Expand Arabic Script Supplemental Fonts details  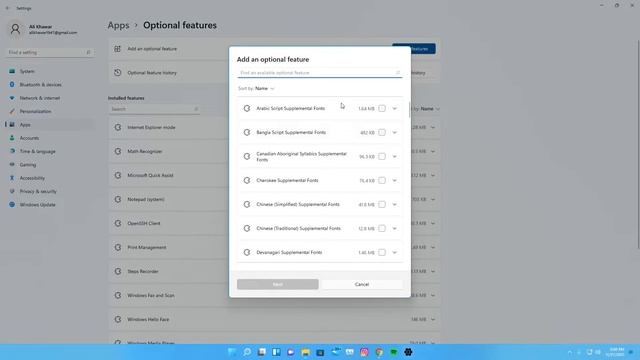click(x=395, y=109)
